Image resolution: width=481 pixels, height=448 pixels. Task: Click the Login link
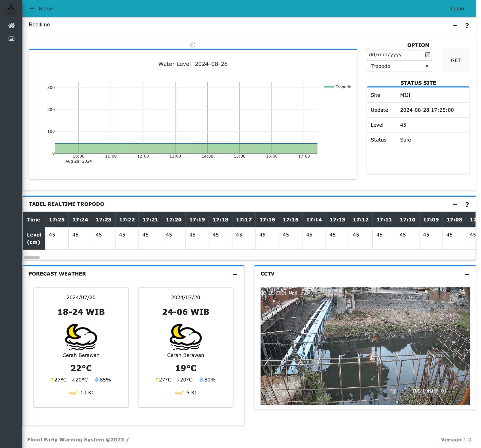tap(457, 9)
